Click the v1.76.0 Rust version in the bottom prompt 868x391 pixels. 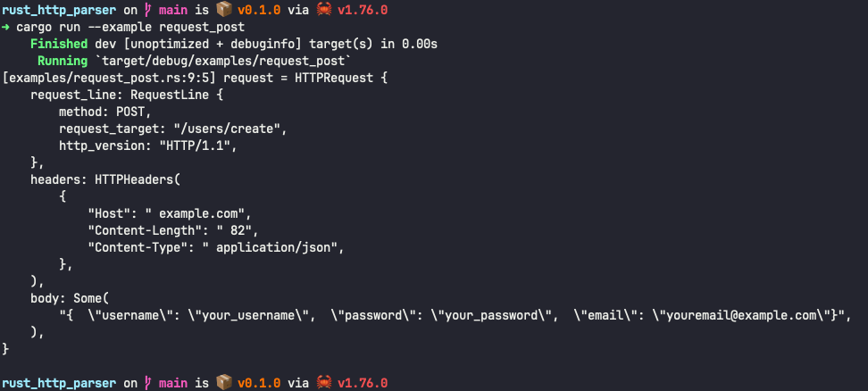363,383
